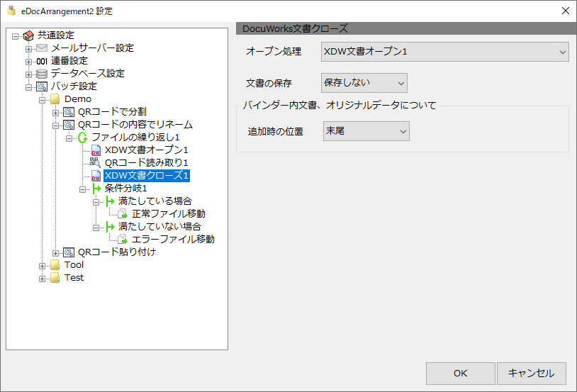Select the エラーファイル移動 tree item
This screenshot has width=577, height=392.
173,240
